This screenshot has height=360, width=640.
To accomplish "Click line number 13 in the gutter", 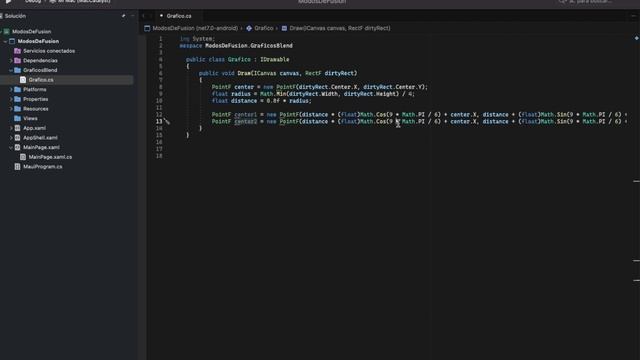I will [x=159, y=121].
